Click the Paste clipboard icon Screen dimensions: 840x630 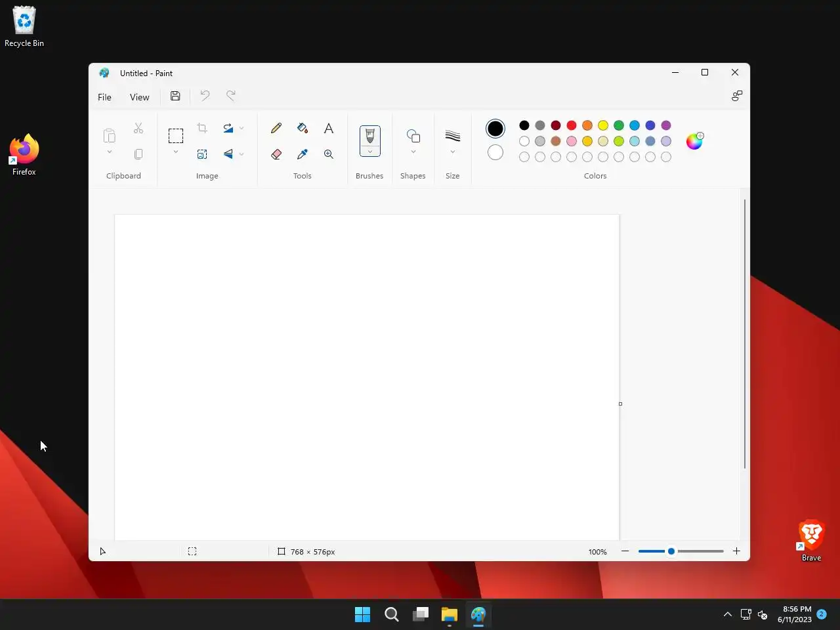(110, 136)
